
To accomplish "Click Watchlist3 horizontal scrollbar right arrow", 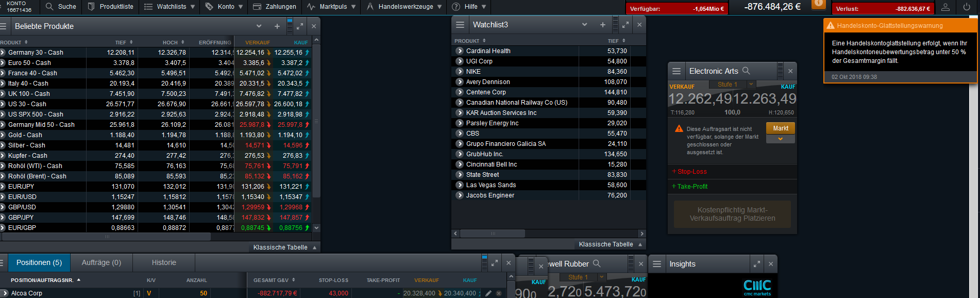I will (641, 234).
